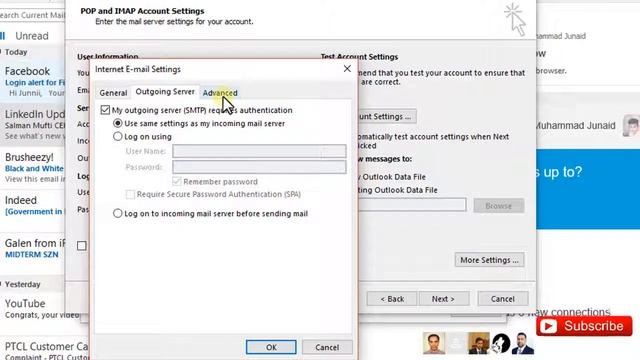Viewport: 640px width, 360px height.
Task: Click the last connection thumbnail in blue suit
Action: click(523, 343)
